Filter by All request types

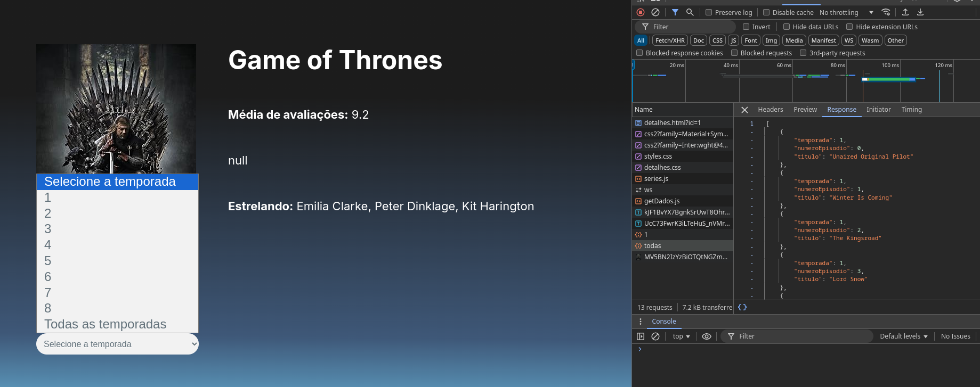tap(641, 40)
